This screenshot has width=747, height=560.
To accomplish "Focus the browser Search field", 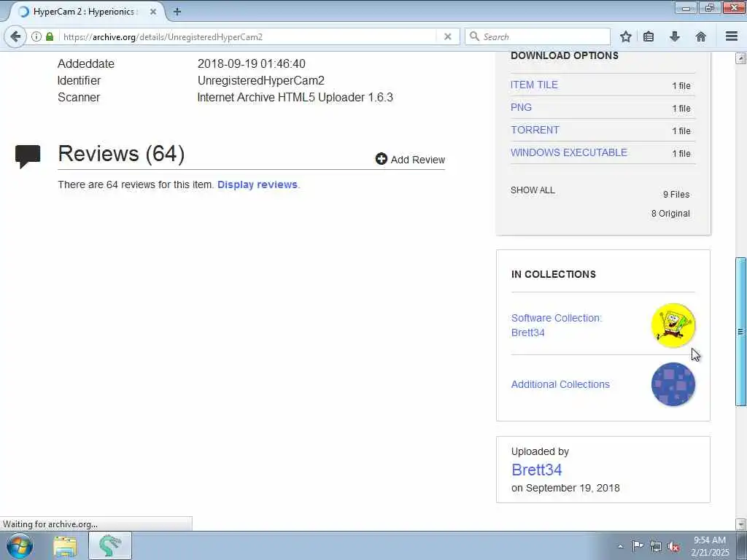I will [x=538, y=36].
